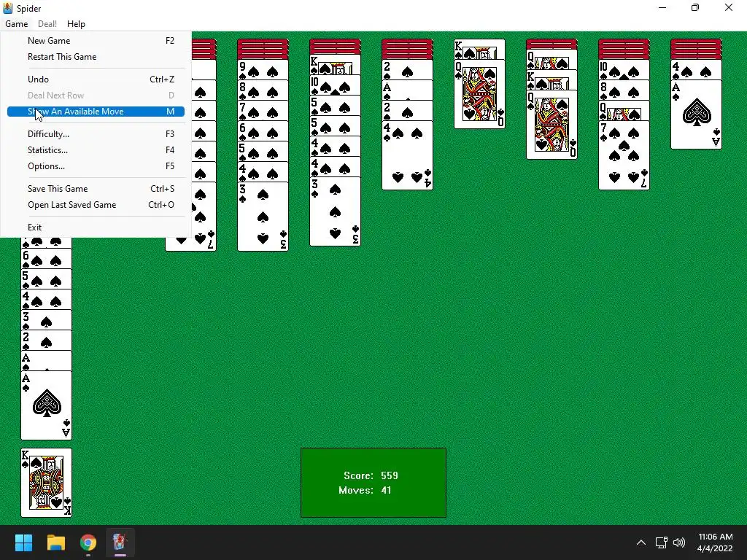
Task: Open the Game menu
Action: pyautogui.click(x=17, y=24)
